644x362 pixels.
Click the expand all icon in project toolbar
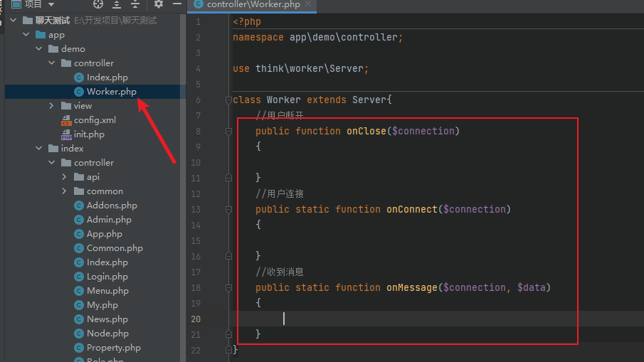[117, 4]
